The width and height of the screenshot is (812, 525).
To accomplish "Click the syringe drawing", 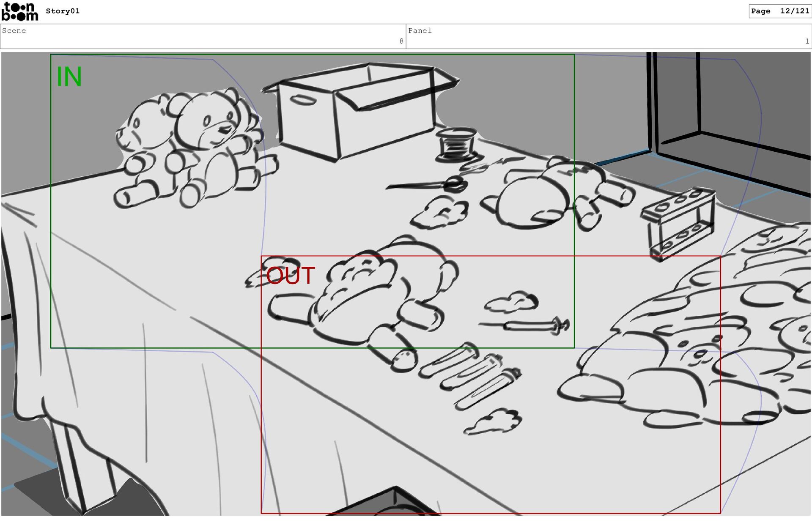I will pyautogui.click(x=531, y=325).
